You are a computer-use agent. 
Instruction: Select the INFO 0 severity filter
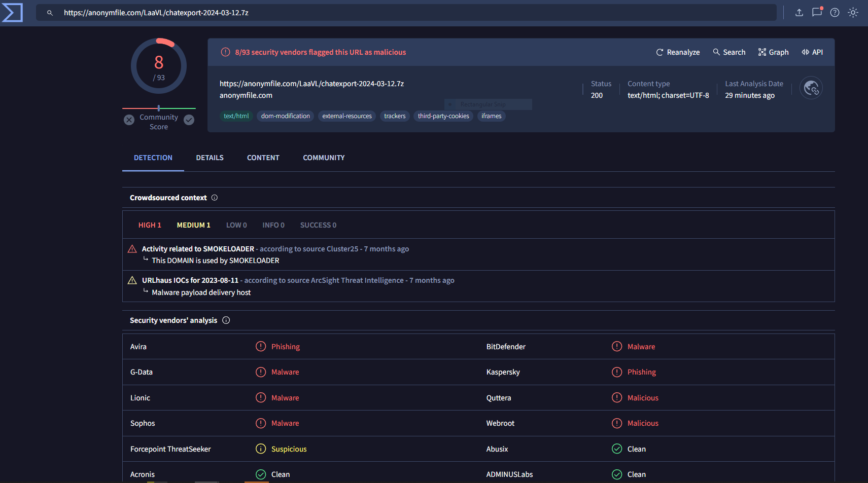tap(273, 225)
